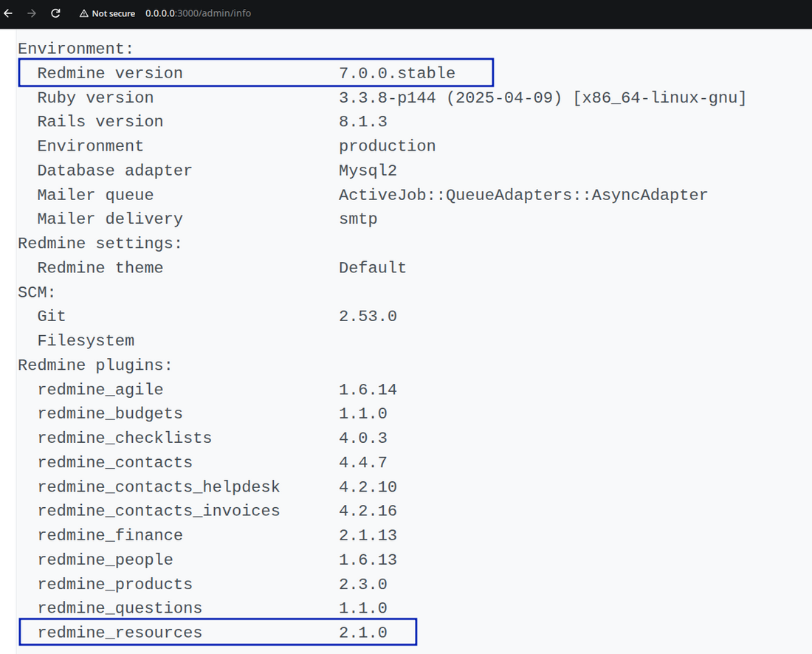812x654 pixels.
Task: Click the 'Rails version' label
Action: (100, 121)
